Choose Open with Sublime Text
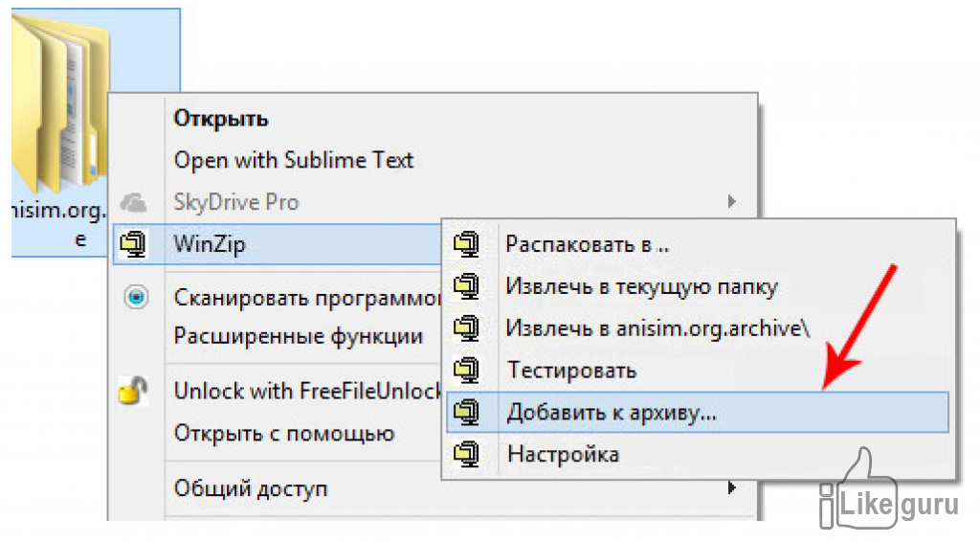The height and width of the screenshot is (542, 980). (293, 160)
